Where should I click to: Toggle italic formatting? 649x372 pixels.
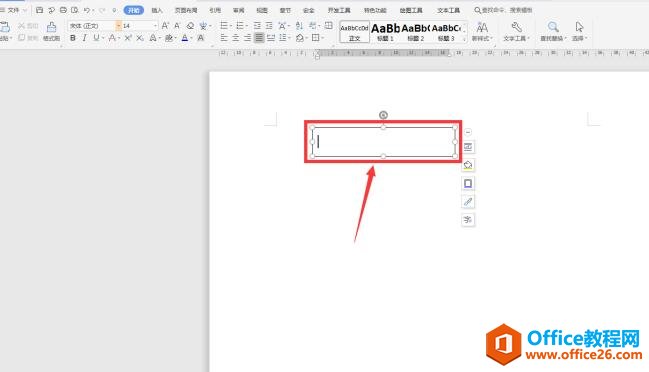pyautogui.click(x=84, y=38)
